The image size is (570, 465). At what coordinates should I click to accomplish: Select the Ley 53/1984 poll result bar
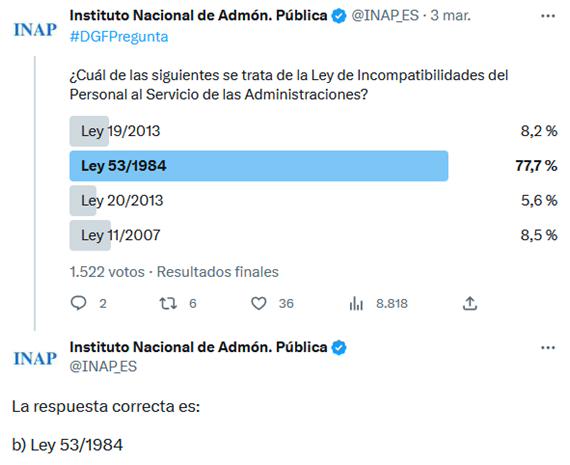pyautogui.click(x=259, y=166)
